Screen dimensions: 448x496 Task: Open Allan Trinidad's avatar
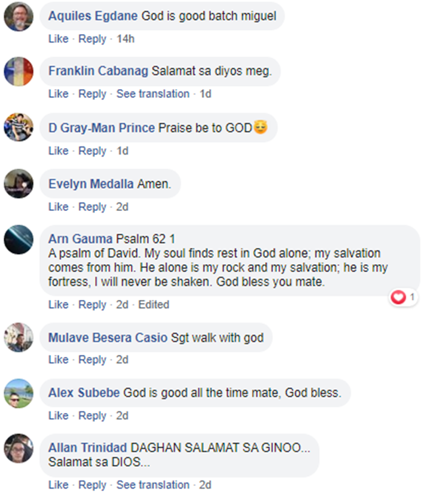[19, 449]
